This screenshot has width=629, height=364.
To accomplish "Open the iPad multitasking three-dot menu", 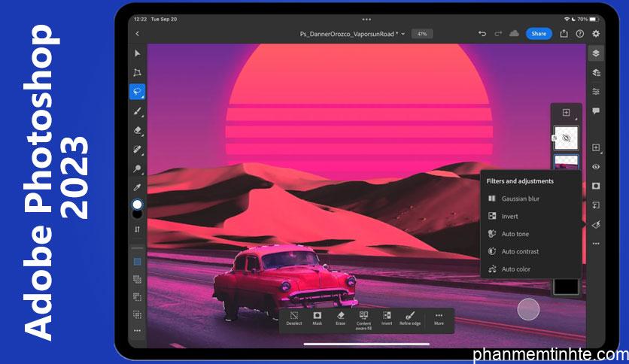I will 366,20.
